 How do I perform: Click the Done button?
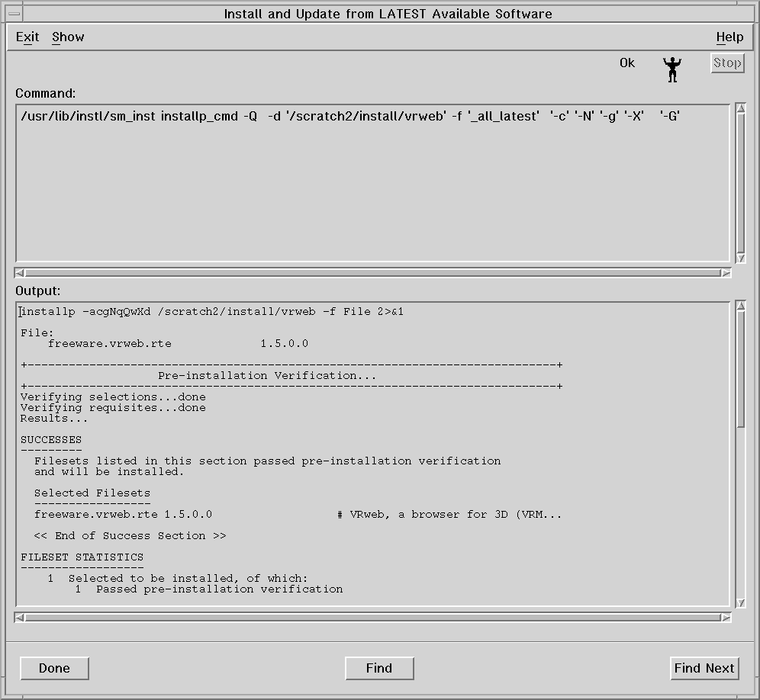[54, 668]
